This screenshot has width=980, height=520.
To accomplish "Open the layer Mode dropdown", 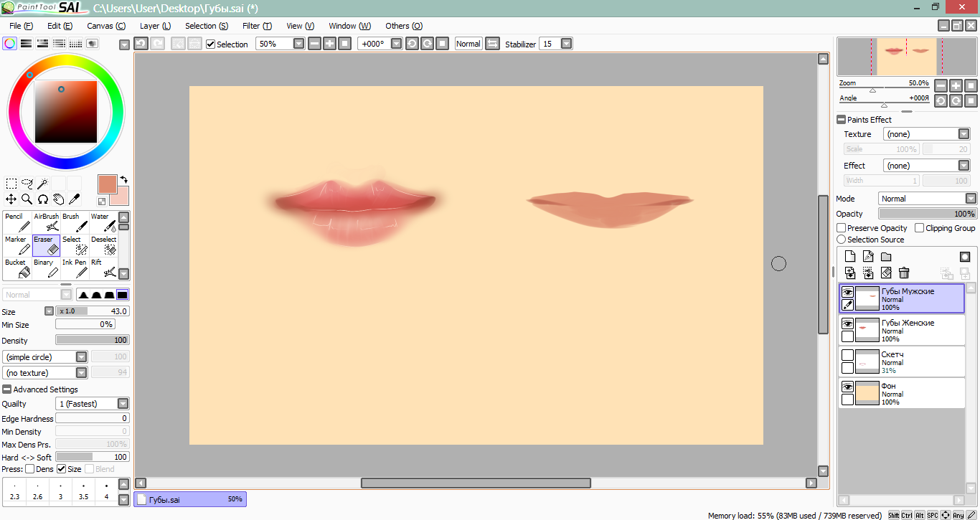I will 970,199.
